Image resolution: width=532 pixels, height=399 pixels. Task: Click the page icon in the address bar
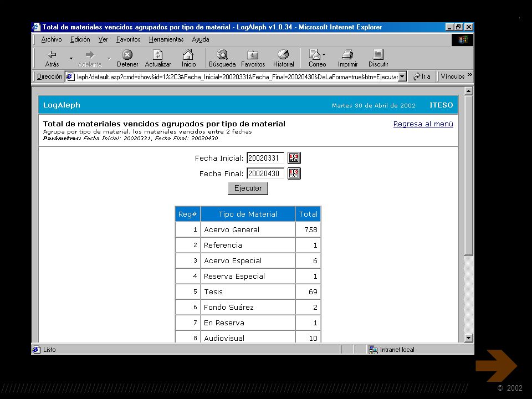point(70,76)
